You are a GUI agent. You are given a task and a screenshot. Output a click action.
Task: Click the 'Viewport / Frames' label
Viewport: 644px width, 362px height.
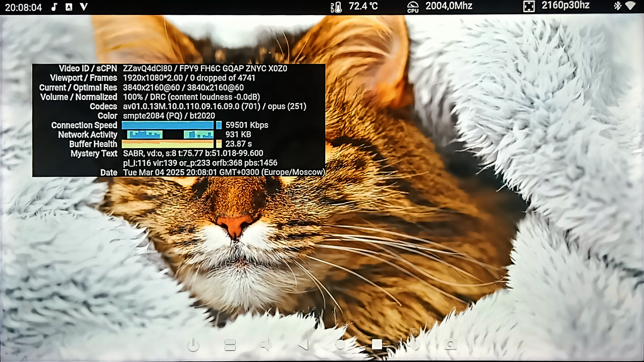[83, 78]
